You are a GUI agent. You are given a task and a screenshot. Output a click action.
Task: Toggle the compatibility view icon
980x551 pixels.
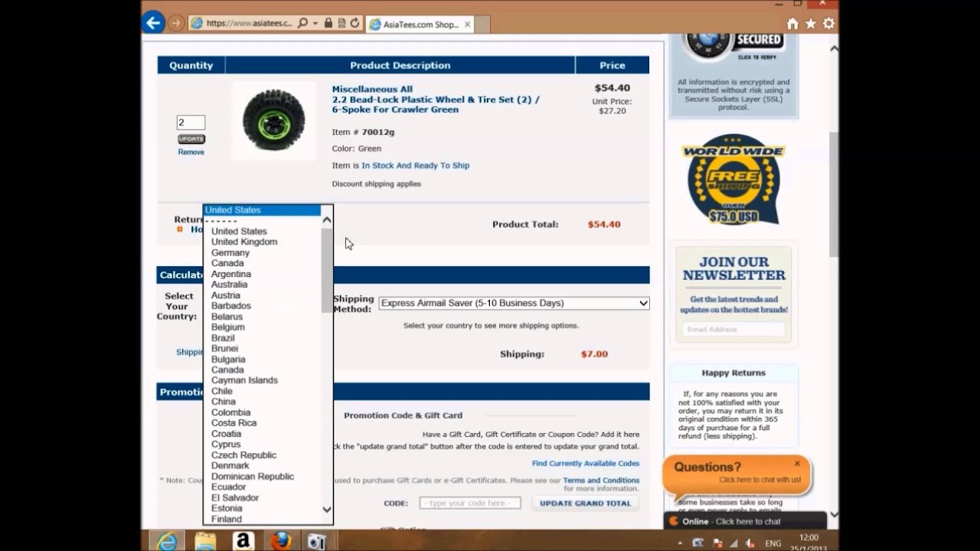(x=341, y=23)
